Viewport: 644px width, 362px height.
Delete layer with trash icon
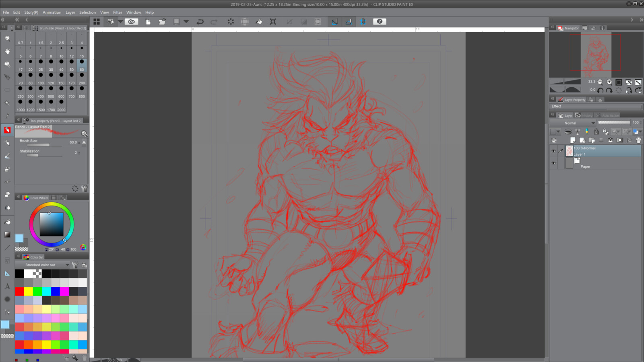point(638,140)
